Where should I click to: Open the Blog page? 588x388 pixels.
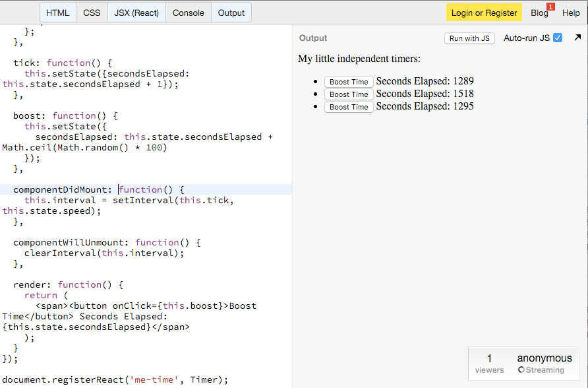[x=538, y=13]
